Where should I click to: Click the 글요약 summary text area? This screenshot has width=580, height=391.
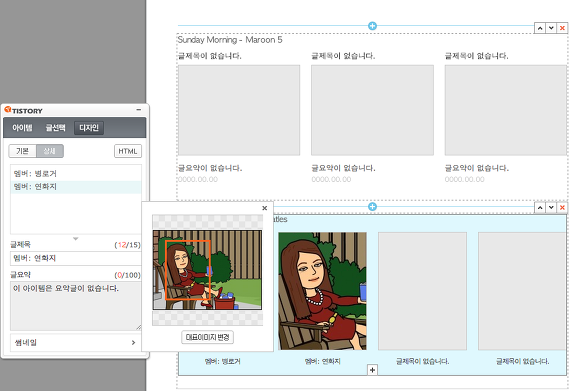click(75, 306)
